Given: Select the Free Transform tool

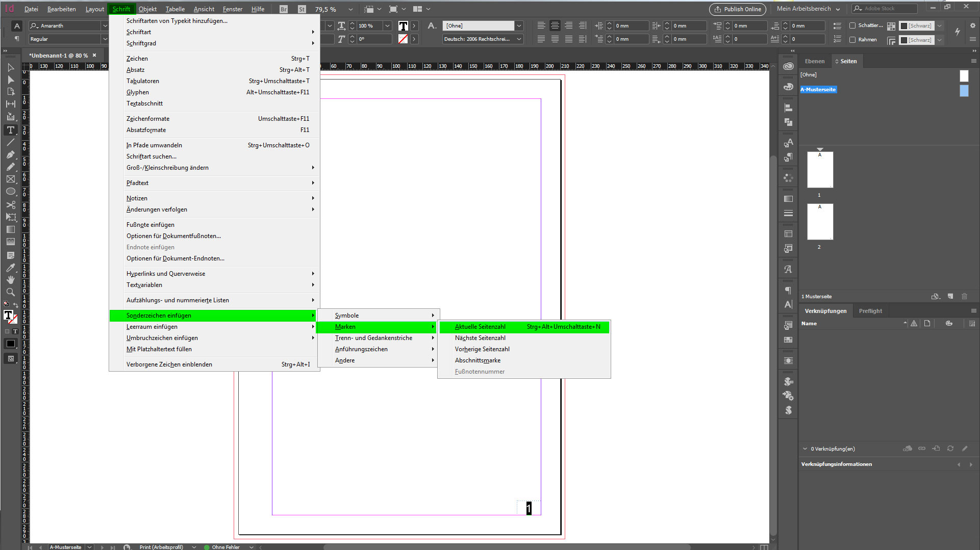Looking at the screenshot, I should point(10,217).
